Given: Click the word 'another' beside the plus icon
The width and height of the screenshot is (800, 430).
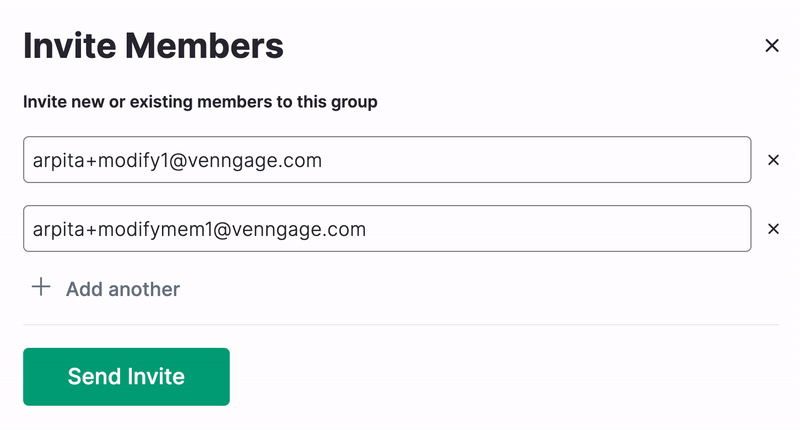Looking at the screenshot, I should 144,289.
